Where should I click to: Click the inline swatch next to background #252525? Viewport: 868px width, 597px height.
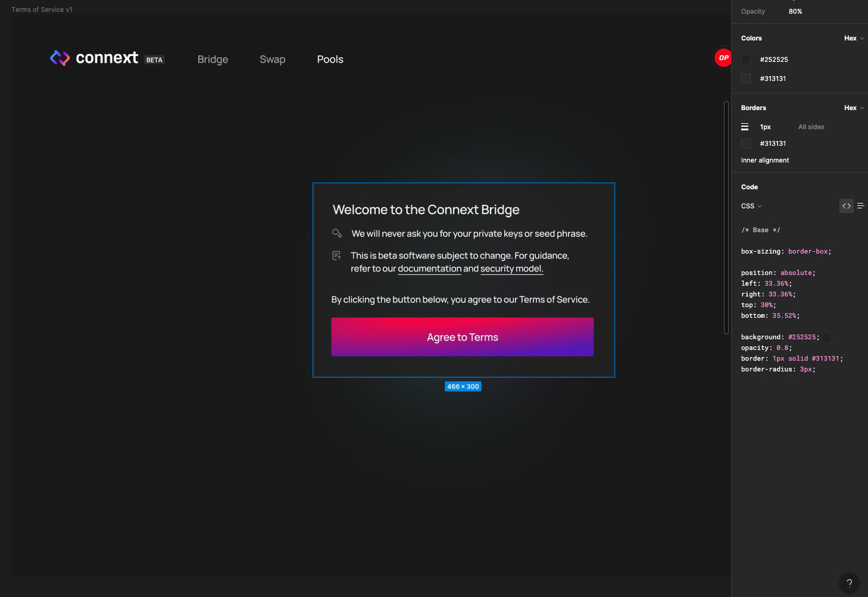pos(826,337)
